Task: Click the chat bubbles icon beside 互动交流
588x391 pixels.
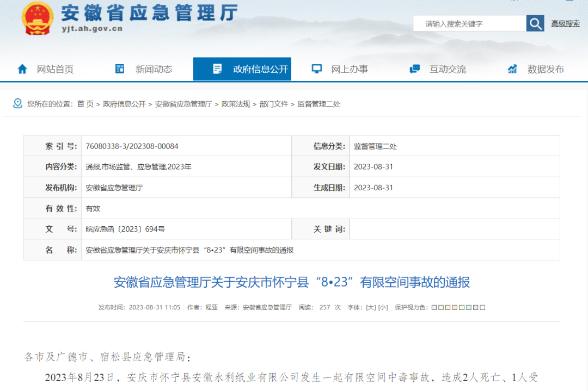Action: (414, 69)
